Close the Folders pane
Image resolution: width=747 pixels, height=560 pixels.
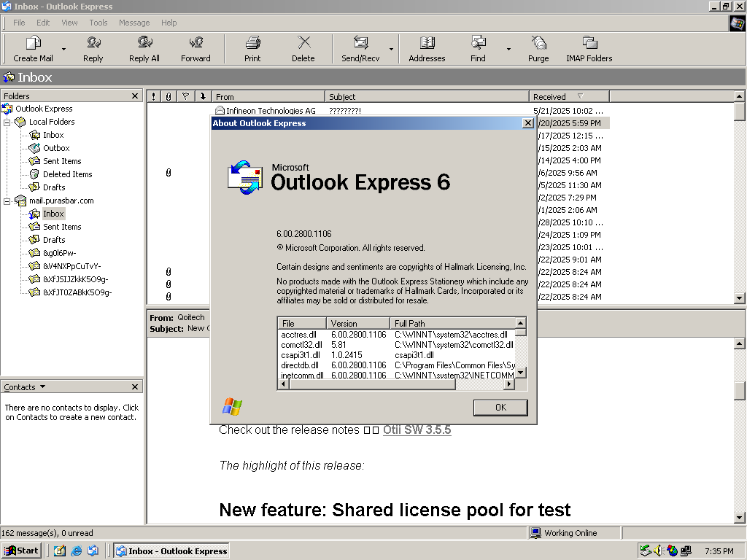coord(135,96)
